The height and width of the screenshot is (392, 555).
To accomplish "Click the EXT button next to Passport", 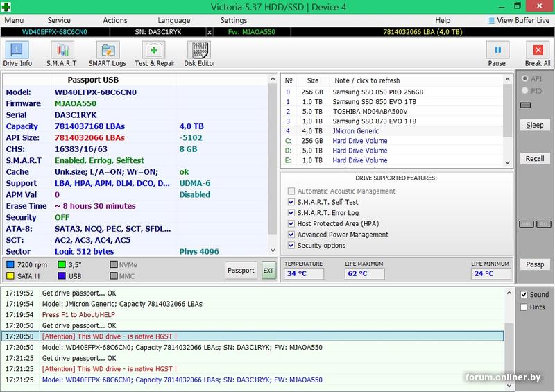I will tap(268, 271).
